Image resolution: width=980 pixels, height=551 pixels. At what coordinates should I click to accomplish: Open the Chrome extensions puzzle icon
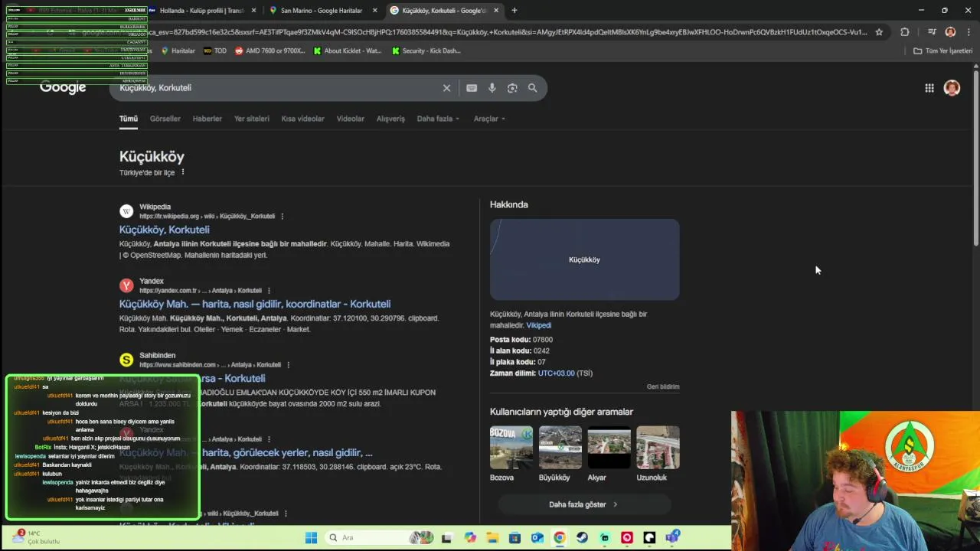905,32
